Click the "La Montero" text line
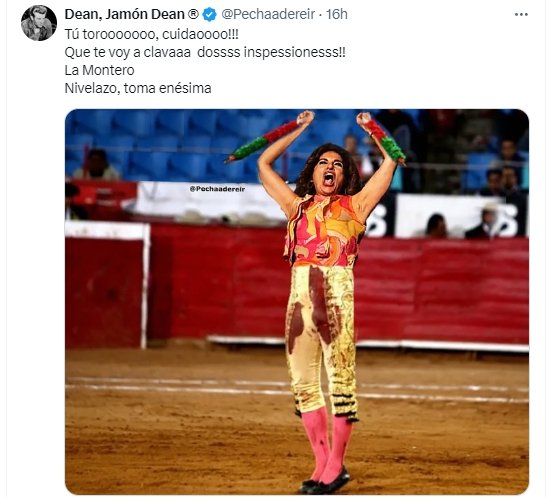Viewport: 547px width, 497px height. 99,70
